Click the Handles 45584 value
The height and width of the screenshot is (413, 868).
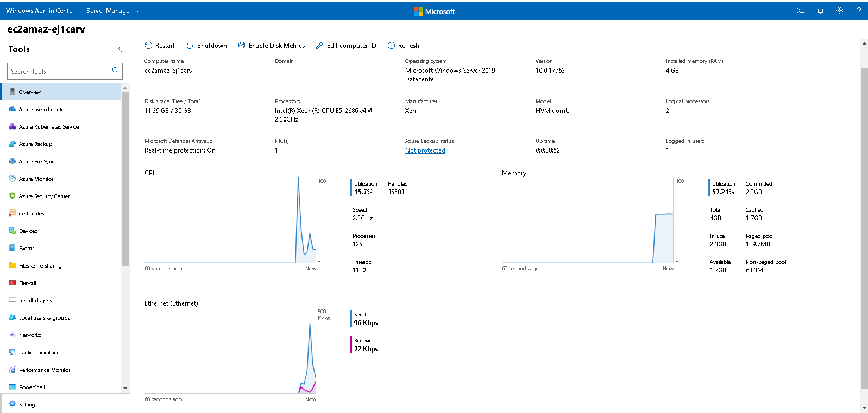(396, 192)
